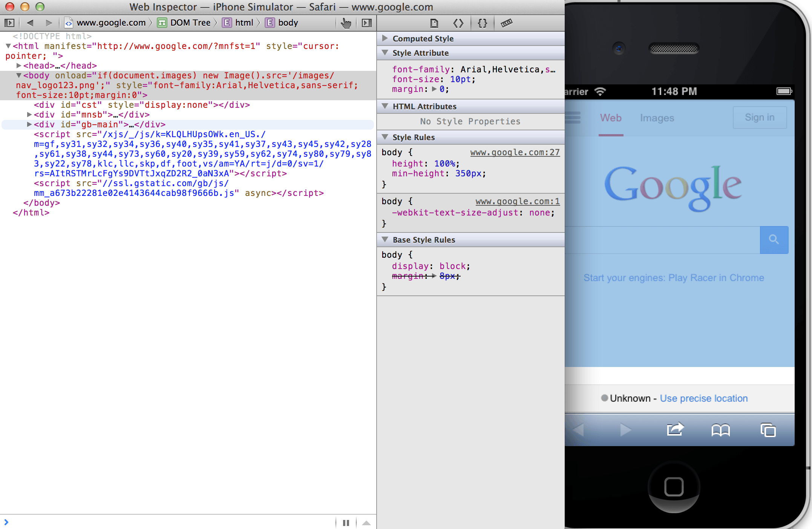
Task: Toggle the left navigation sidebar icon
Action: click(9, 23)
